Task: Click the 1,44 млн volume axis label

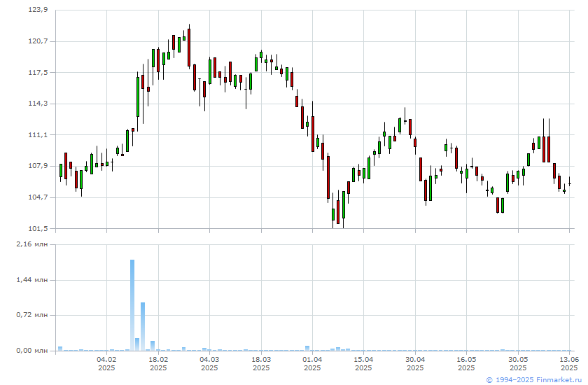Action: click(x=32, y=280)
